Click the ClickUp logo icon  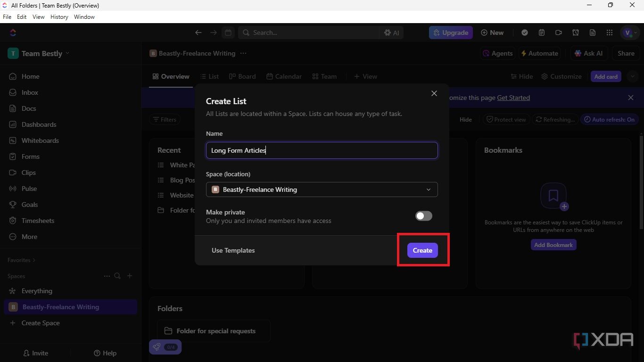click(13, 33)
